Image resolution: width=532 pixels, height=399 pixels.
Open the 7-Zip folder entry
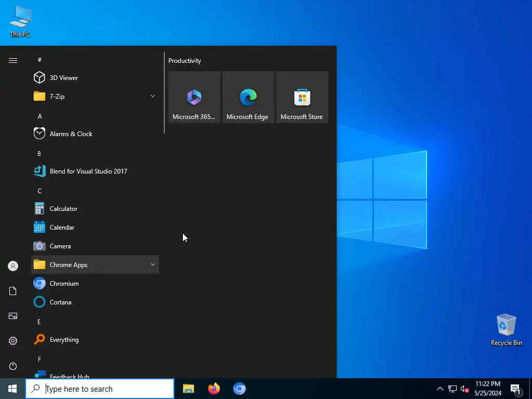click(95, 96)
